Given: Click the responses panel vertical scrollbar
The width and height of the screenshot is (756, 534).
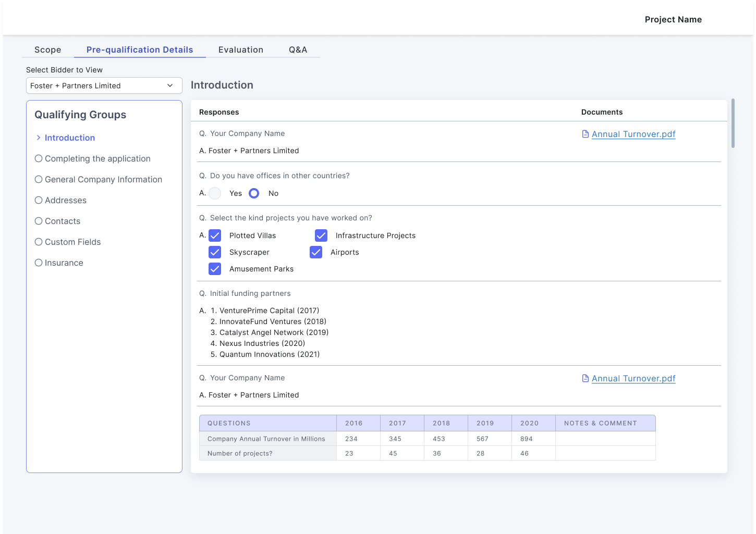Looking at the screenshot, I should click(x=733, y=123).
